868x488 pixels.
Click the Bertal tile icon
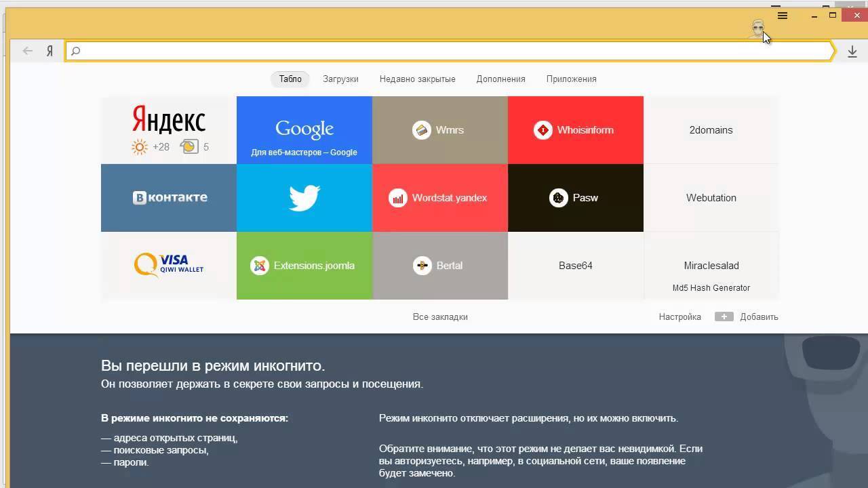422,266
